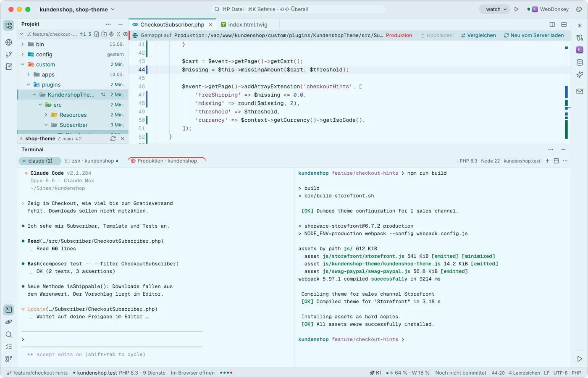
Task: Split editor side by side
Action: pyautogui.click(x=552, y=25)
